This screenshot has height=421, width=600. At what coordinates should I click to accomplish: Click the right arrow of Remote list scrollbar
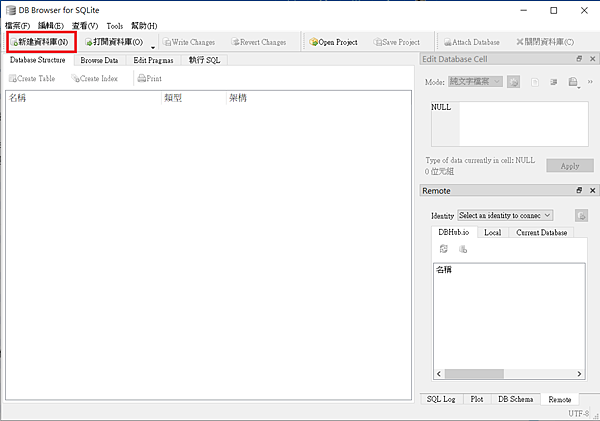pos(579,374)
